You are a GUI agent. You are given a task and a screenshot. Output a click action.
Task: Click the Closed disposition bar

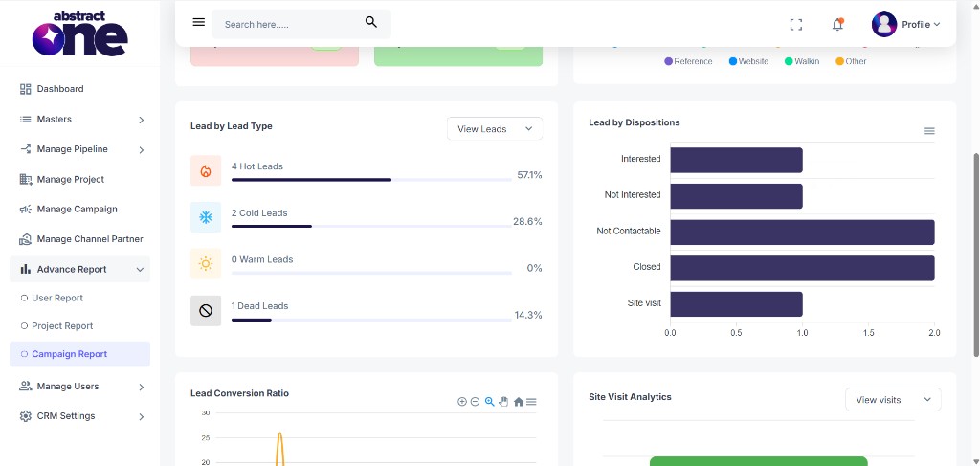click(803, 267)
